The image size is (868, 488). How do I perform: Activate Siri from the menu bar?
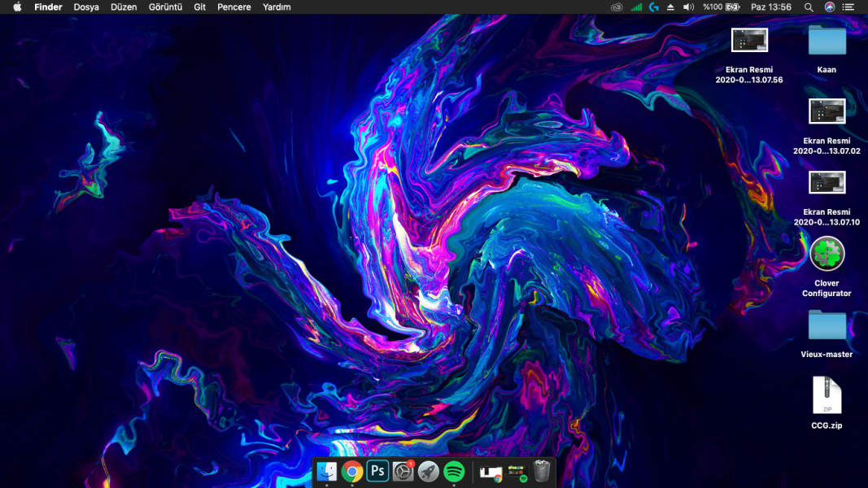coord(829,7)
